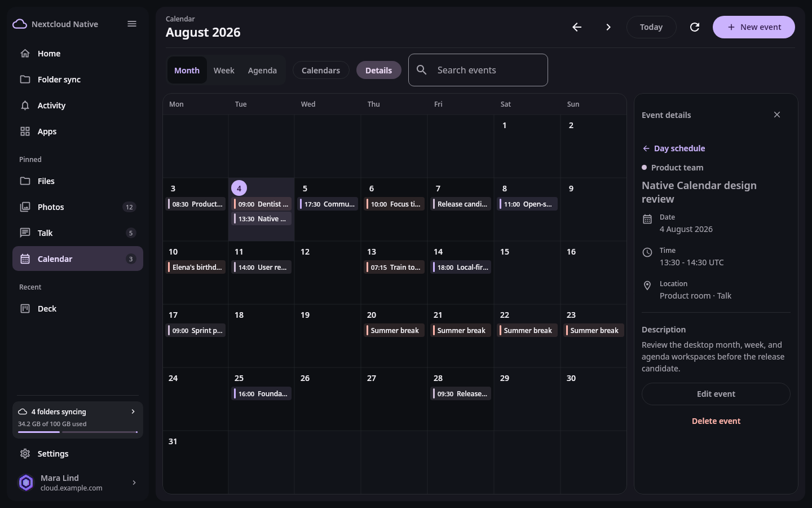The image size is (812, 508).
Task: Open the 07:15 Train to... event
Action: click(x=395, y=268)
